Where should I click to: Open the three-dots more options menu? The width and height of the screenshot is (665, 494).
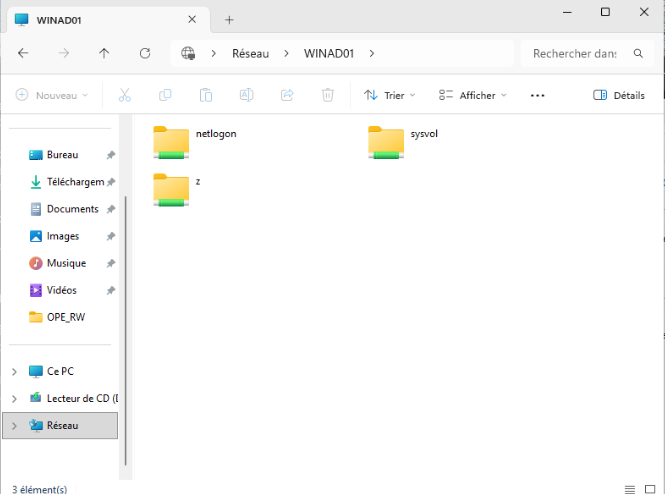[537, 95]
